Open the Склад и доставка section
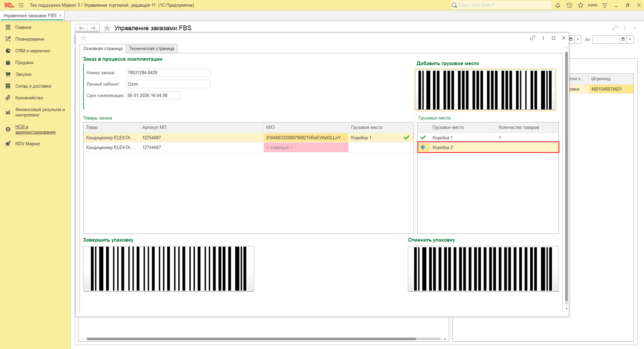The image size is (644, 349). coord(33,86)
